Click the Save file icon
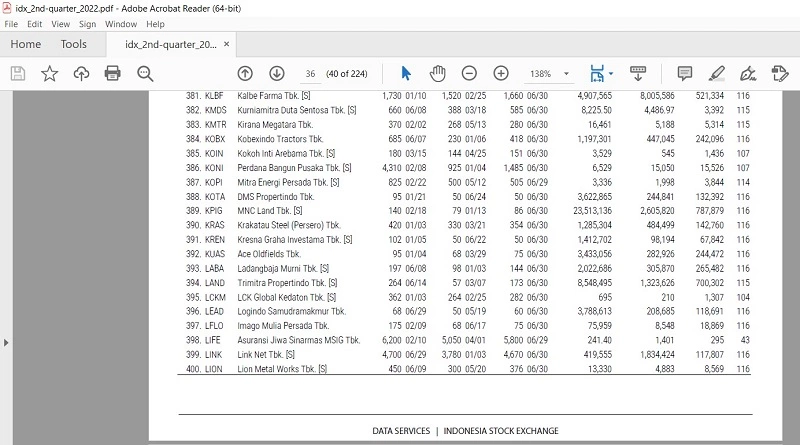This screenshot has width=800, height=445. (x=18, y=73)
